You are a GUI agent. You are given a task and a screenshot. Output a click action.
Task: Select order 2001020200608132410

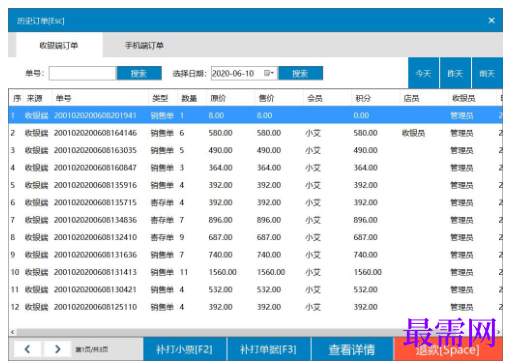[256, 237]
